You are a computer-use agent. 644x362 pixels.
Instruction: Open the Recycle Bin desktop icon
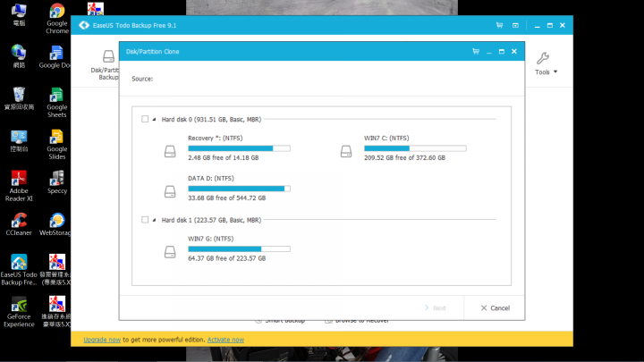point(19,98)
